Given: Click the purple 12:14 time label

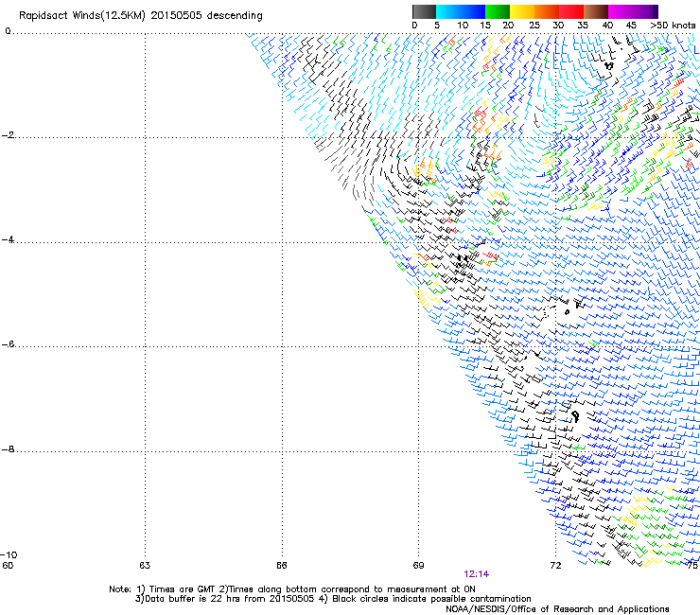Looking at the screenshot, I should click(476, 574).
